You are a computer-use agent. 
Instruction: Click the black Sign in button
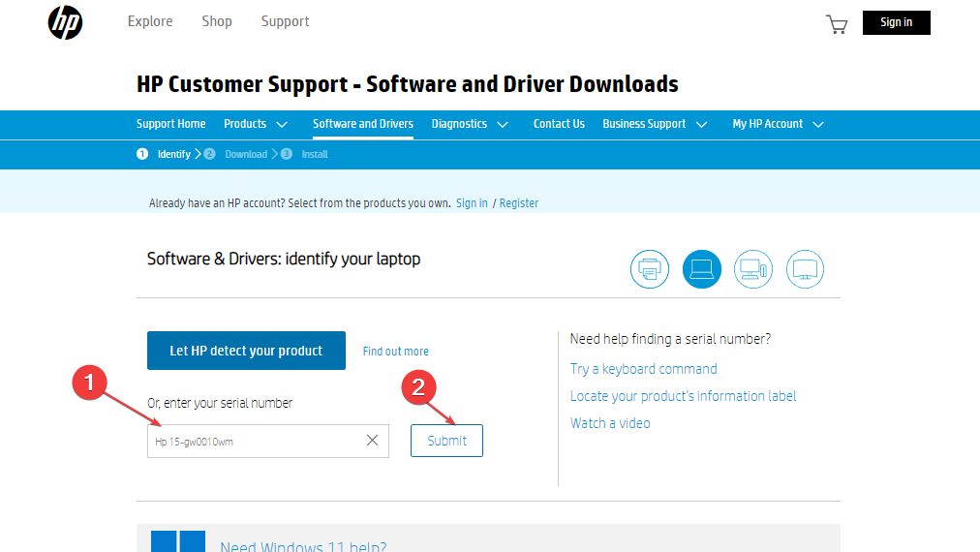(897, 22)
